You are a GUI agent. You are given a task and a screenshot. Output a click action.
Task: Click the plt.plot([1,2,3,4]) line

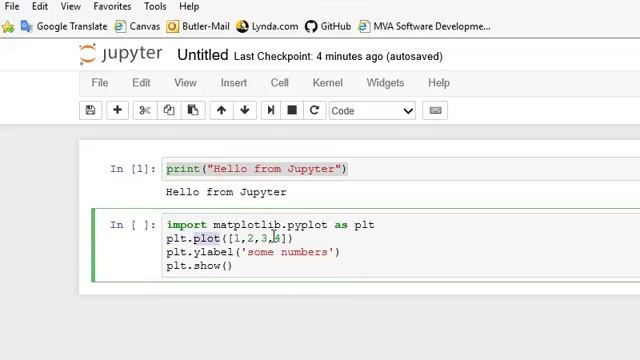pos(229,238)
